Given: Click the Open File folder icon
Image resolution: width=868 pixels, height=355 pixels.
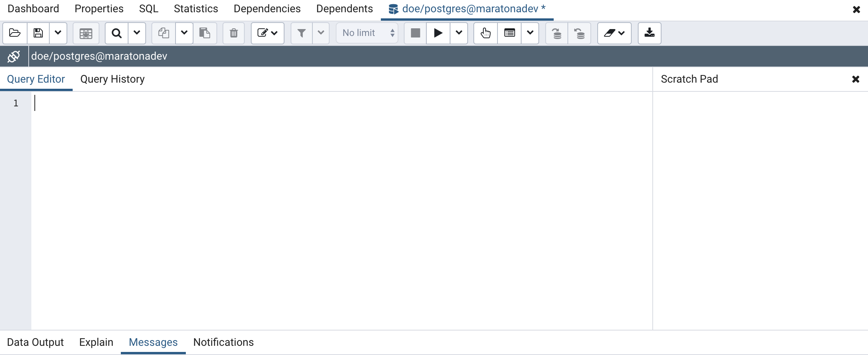Looking at the screenshot, I should point(15,33).
